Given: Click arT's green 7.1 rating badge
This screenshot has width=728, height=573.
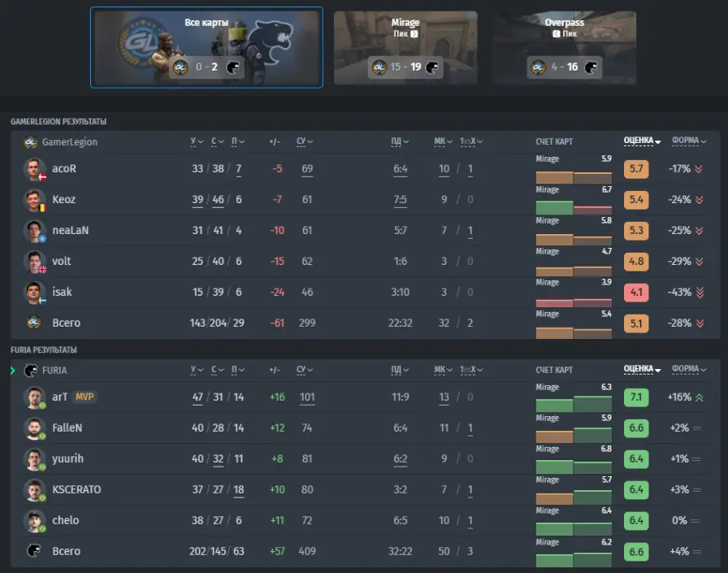Looking at the screenshot, I should 636,397.
